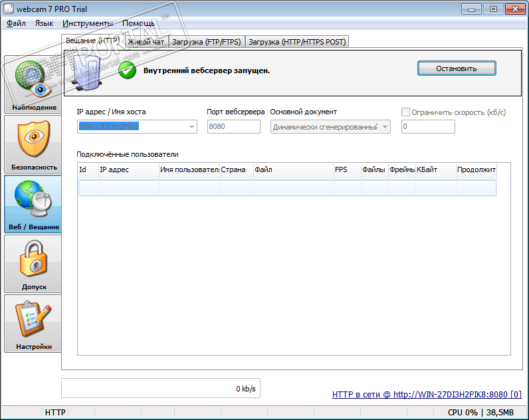This screenshot has height=420, width=529.
Task: Click the 0 kb/s bandwidth indicator
Action: 161,388
